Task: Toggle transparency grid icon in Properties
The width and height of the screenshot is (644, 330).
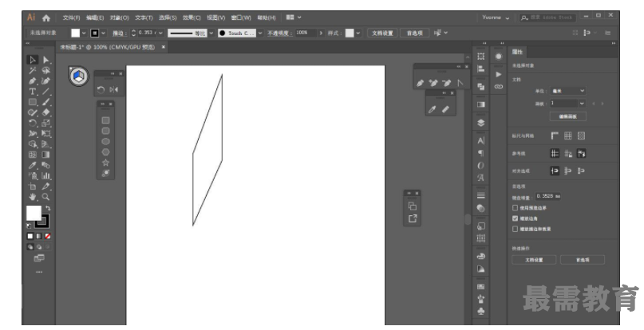Action: (x=581, y=136)
